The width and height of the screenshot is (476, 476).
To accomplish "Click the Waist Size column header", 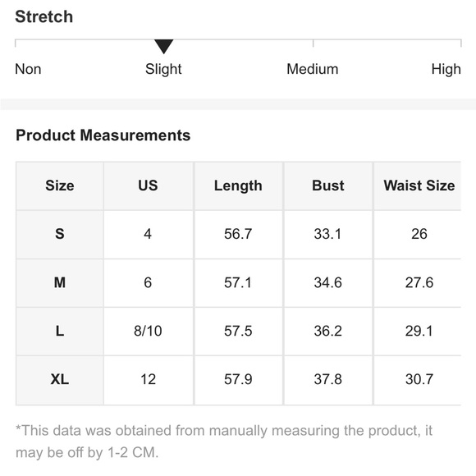I will 419,185.
